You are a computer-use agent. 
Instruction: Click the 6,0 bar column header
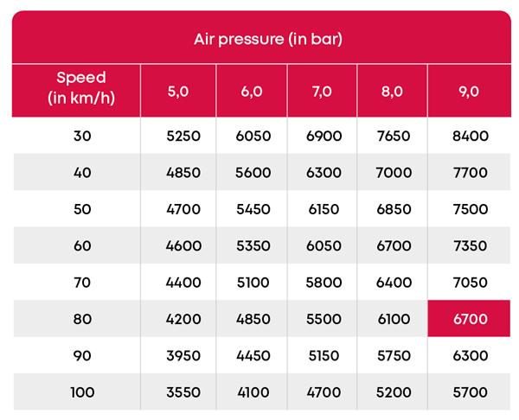(252, 91)
